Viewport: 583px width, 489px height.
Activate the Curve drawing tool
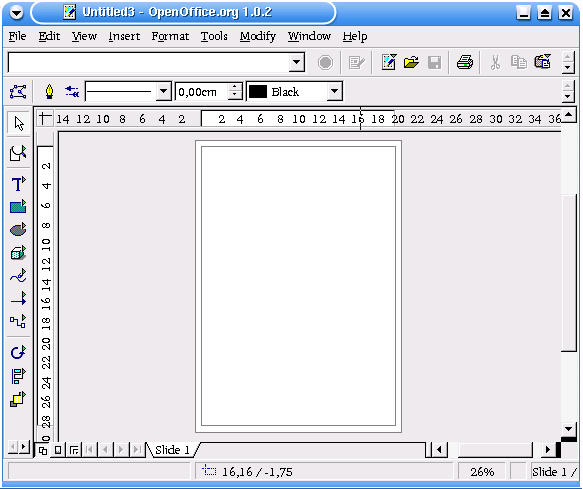point(18,276)
